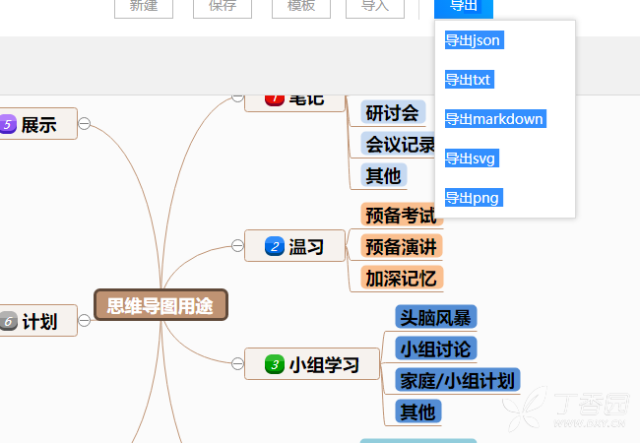The width and height of the screenshot is (640, 443).
Task: Select the central node 思维导图用途
Action: [x=161, y=306]
